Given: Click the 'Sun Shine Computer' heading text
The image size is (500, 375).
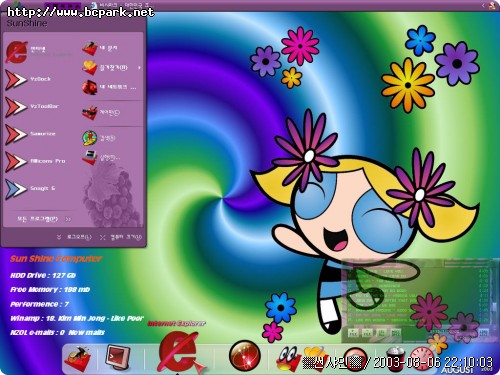Looking at the screenshot, I should coord(56,259).
